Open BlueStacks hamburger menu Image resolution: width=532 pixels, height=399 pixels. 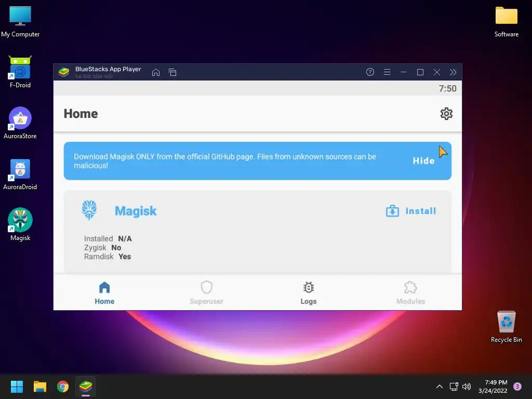(387, 72)
